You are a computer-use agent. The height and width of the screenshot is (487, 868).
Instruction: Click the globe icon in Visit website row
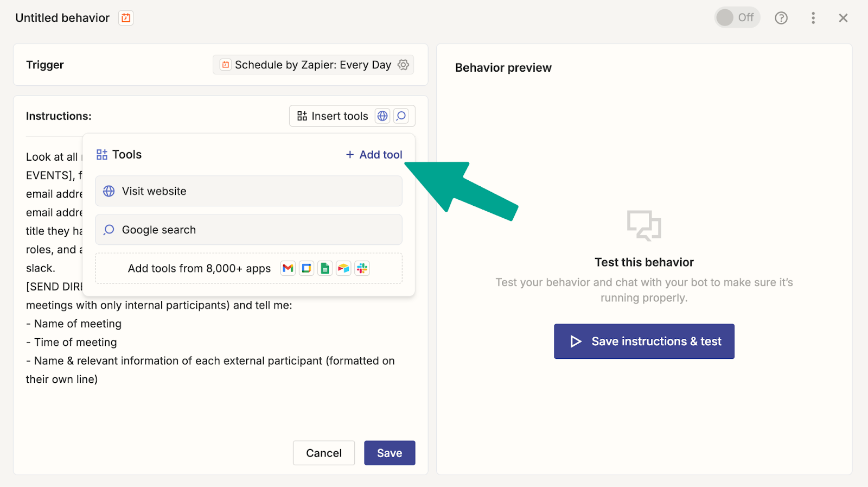(x=109, y=191)
